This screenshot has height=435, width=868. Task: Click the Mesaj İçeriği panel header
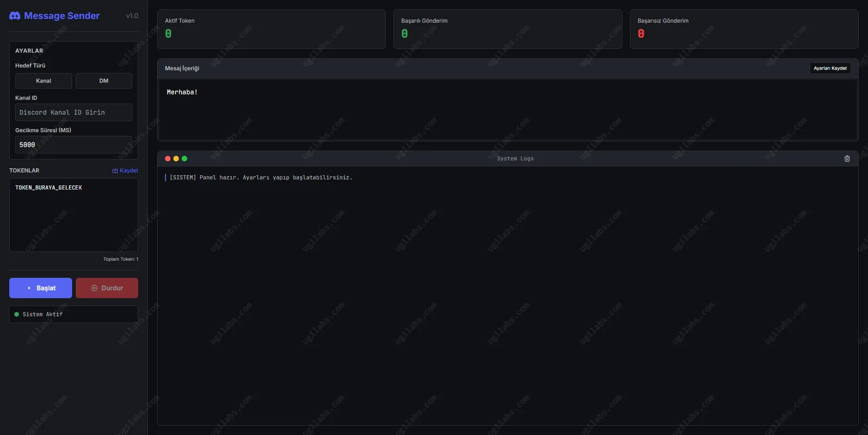507,68
